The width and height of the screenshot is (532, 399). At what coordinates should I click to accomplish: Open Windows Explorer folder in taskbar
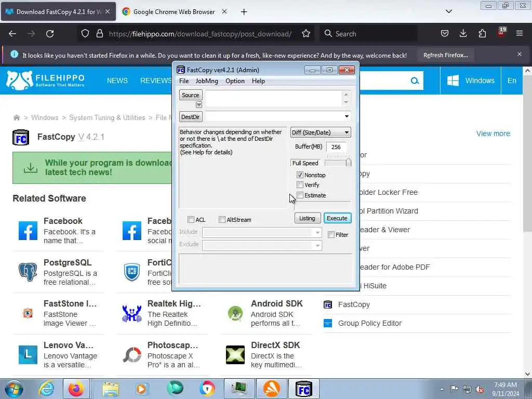click(x=111, y=389)
